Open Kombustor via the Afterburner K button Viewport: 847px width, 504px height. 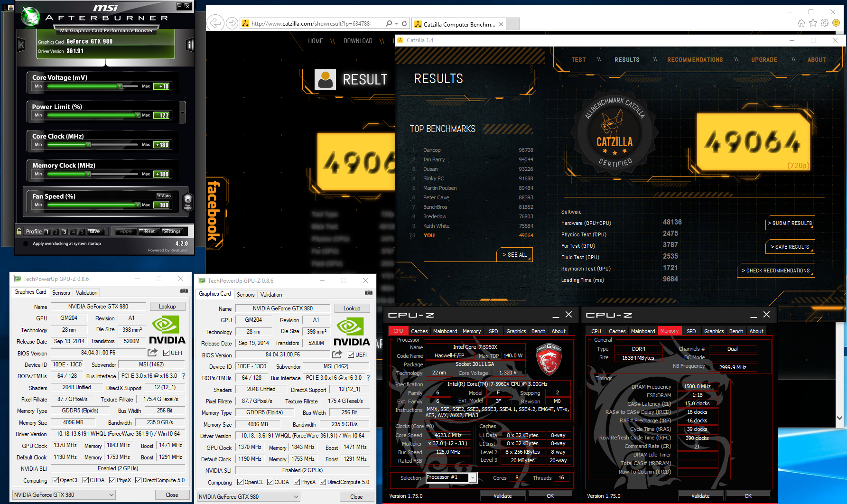click(21, 45)
